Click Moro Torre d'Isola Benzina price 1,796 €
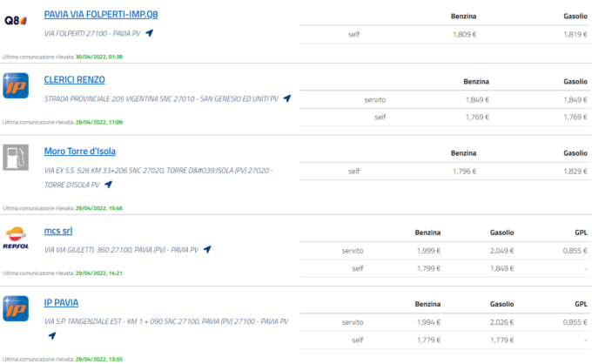 464,172
